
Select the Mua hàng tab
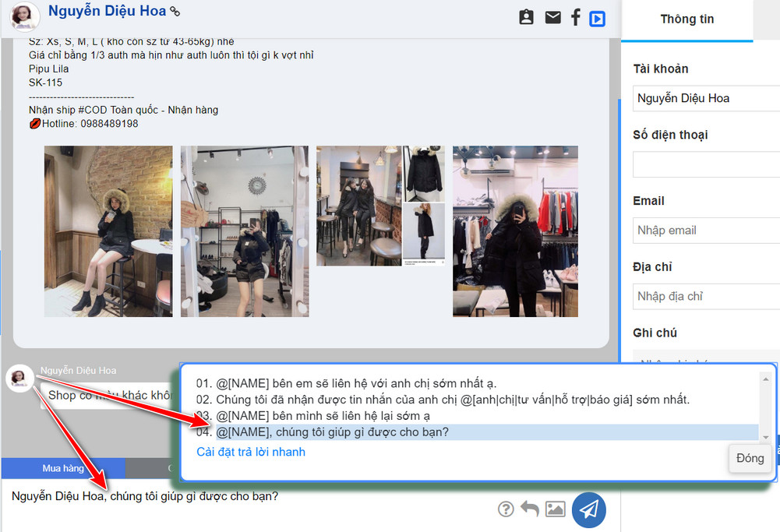(63, 468)
